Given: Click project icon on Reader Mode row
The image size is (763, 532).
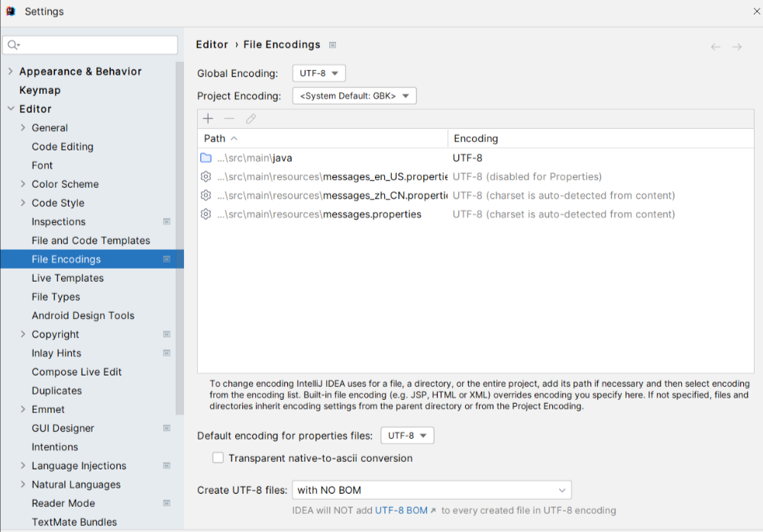Looking at the screenshot, I should pyautogui.click(x=167, y=503).
